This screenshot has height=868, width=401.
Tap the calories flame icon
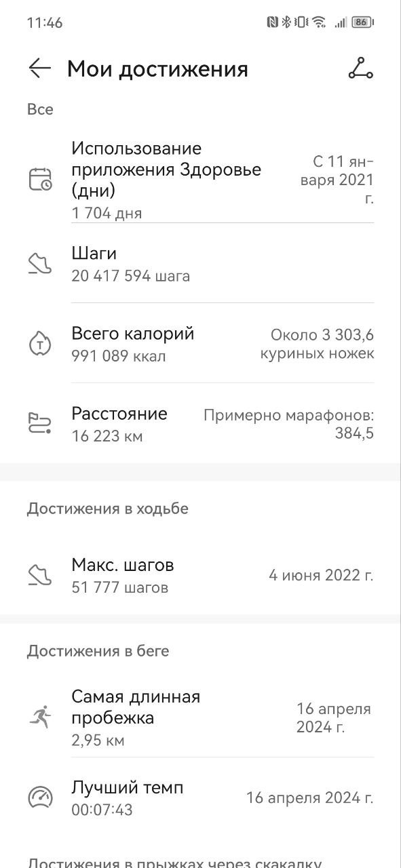[40, 344]
